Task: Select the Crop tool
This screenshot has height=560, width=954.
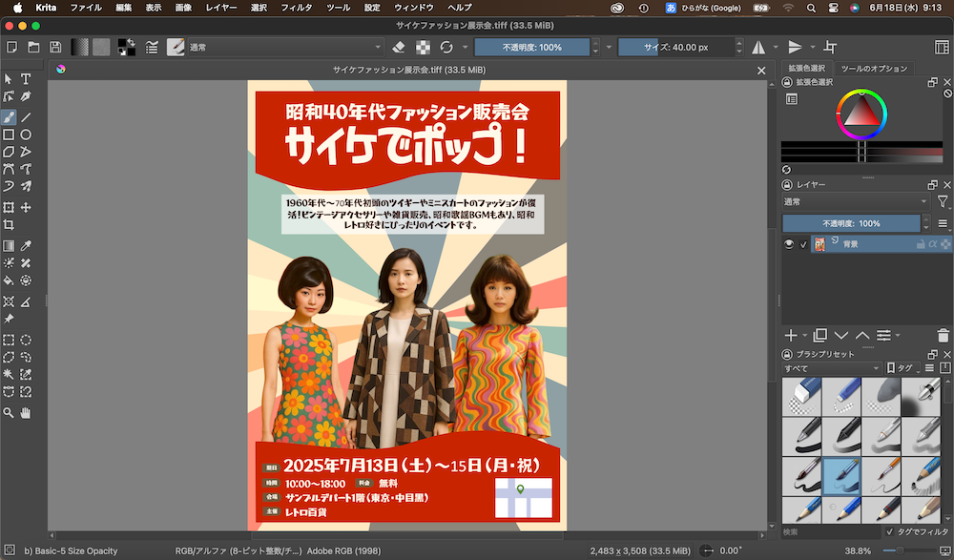Action: pos(9,224)
